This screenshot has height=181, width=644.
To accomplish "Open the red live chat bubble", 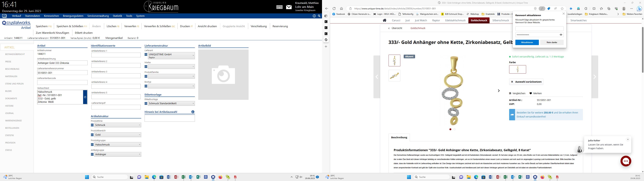I will click(626, 161).
